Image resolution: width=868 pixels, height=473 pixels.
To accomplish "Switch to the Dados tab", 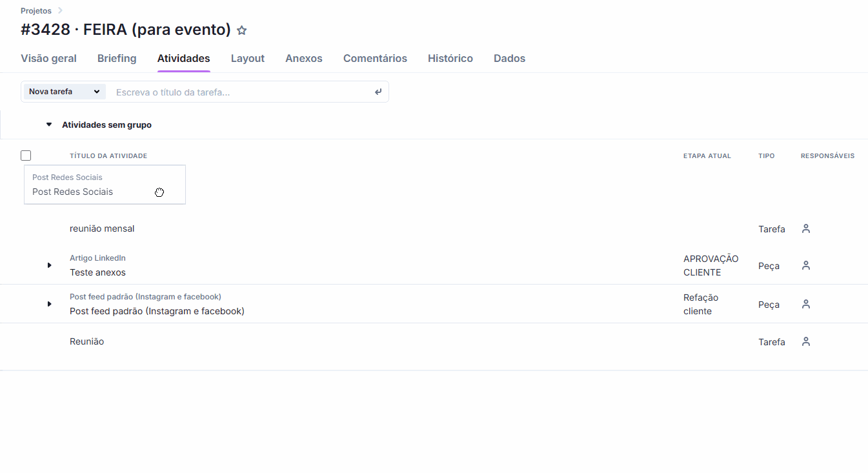I will point(509,58).
